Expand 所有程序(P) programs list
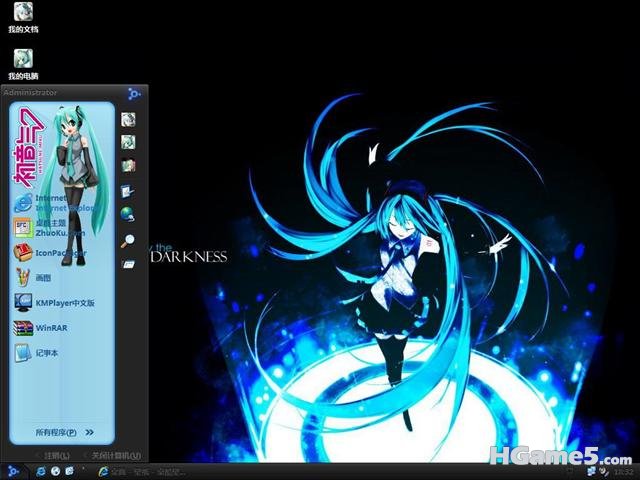Viewport: 640px width, 480px height. point(64,432)
